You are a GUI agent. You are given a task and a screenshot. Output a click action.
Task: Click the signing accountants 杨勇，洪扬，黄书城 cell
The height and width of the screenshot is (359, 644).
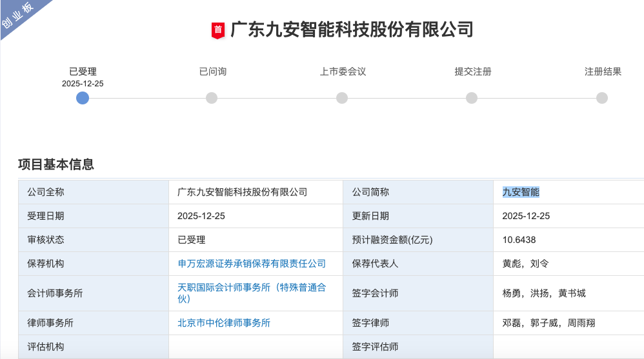[544, 293]
